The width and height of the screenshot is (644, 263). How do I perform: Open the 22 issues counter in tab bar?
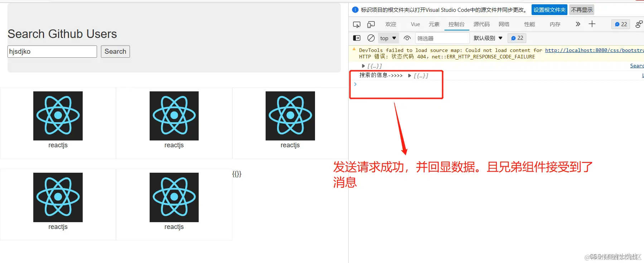pyautogui.click(x=621, y=24)
